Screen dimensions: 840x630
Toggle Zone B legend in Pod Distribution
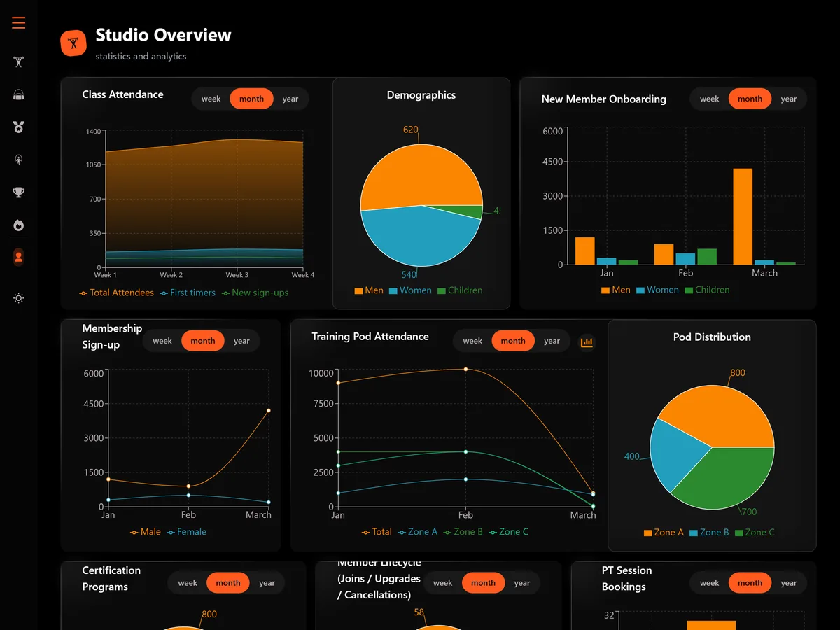point(709,533)
